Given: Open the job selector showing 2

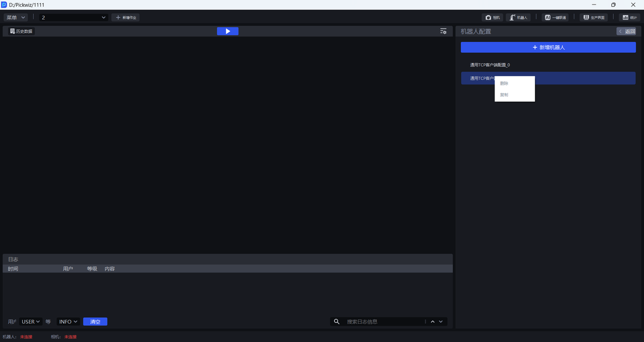Looking at the screenshot, I should (74, 18).
